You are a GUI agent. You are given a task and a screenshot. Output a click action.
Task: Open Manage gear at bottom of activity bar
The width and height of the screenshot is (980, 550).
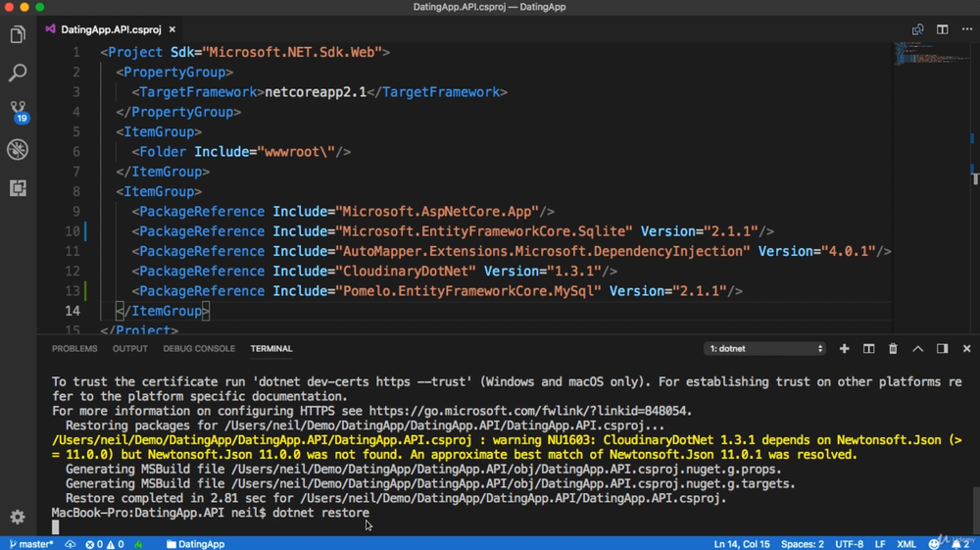click(18, 517)
